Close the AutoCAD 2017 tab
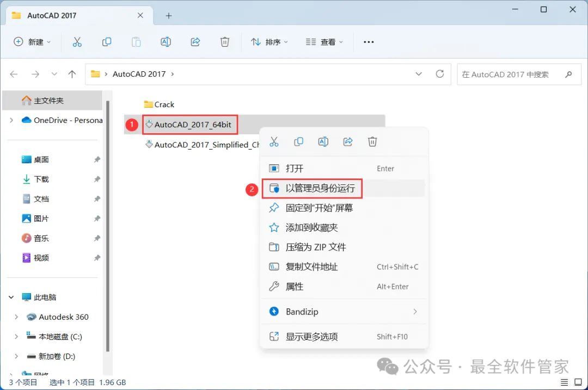Screen dimensions: 588x390 click(140, 15)
